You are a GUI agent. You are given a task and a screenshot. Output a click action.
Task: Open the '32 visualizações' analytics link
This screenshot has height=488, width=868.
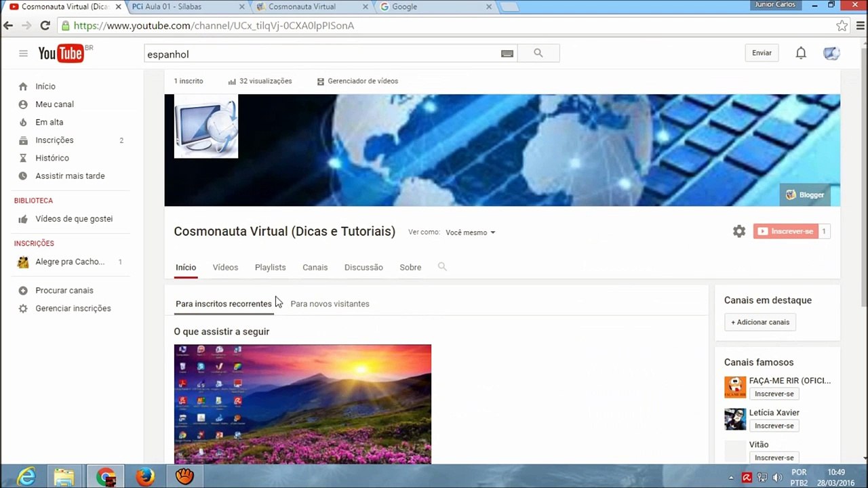(x=260, y=81)
